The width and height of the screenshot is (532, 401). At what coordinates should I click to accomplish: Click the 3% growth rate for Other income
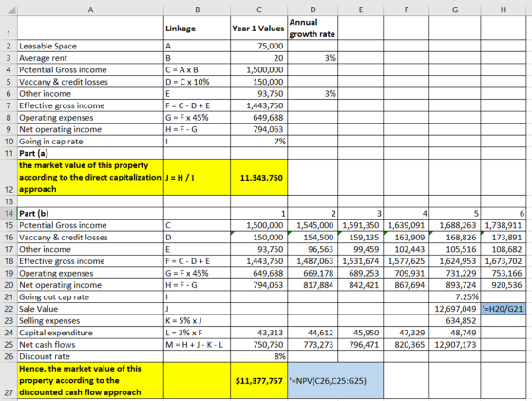313,94
